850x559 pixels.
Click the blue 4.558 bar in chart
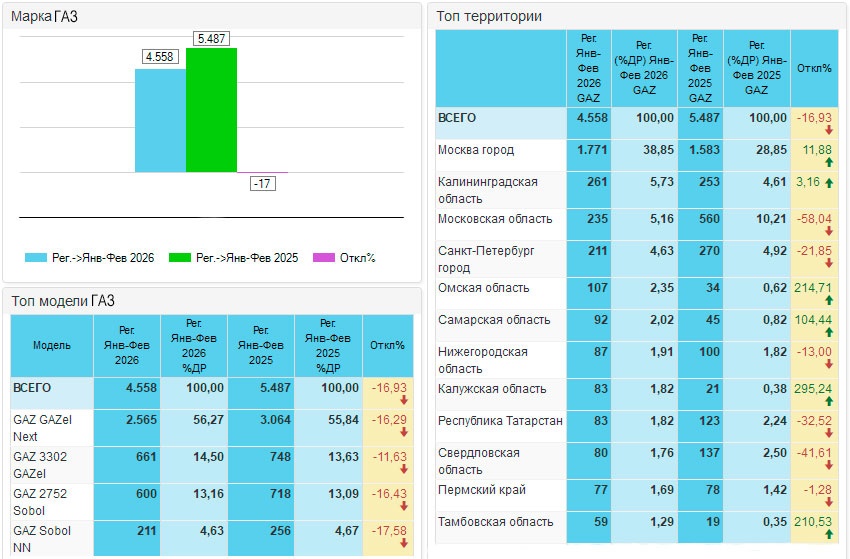160,120
